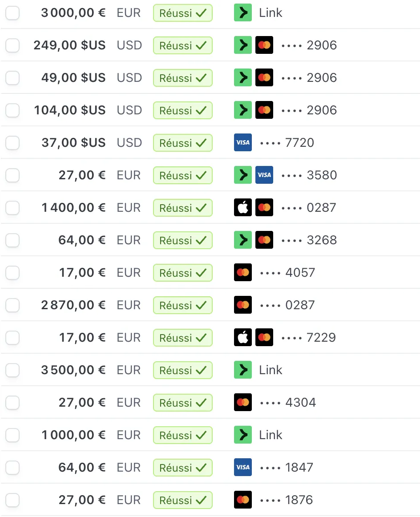
Task: Click the Réussi badge on the 49,00 $US row
Action: (182, 78)
